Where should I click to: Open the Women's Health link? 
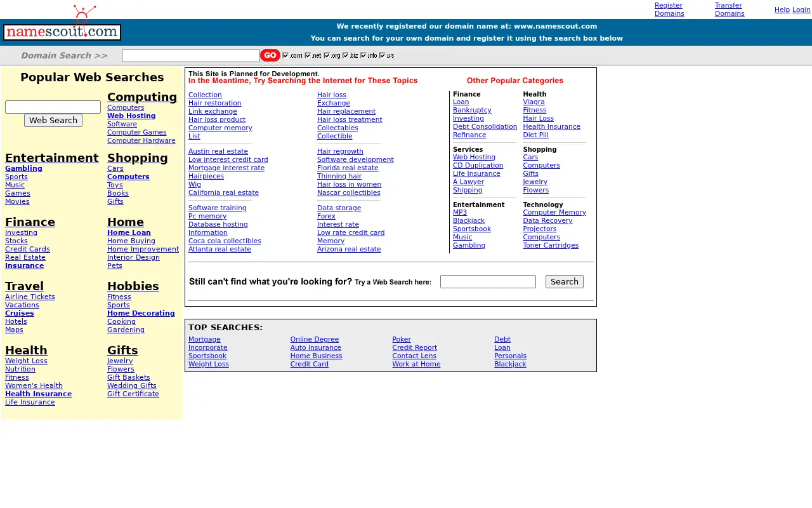click(x=34, y=385)
